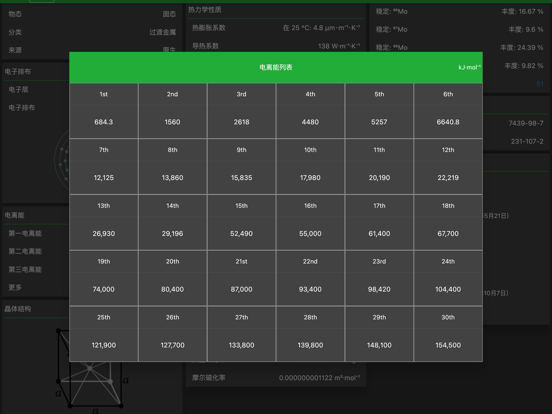Click the 15th ionization value 52,490
The height and width of the screenshot is (414, 552).
[242, 234]
